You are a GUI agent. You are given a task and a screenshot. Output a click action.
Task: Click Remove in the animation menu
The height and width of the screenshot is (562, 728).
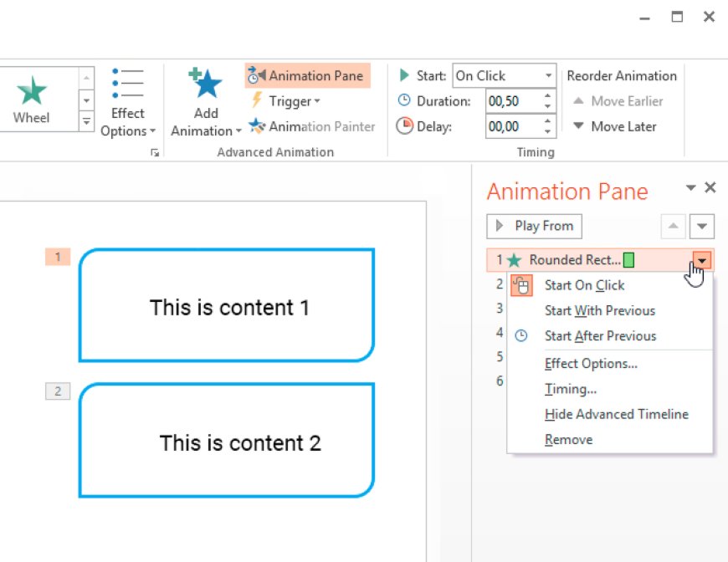click(568, 439)
